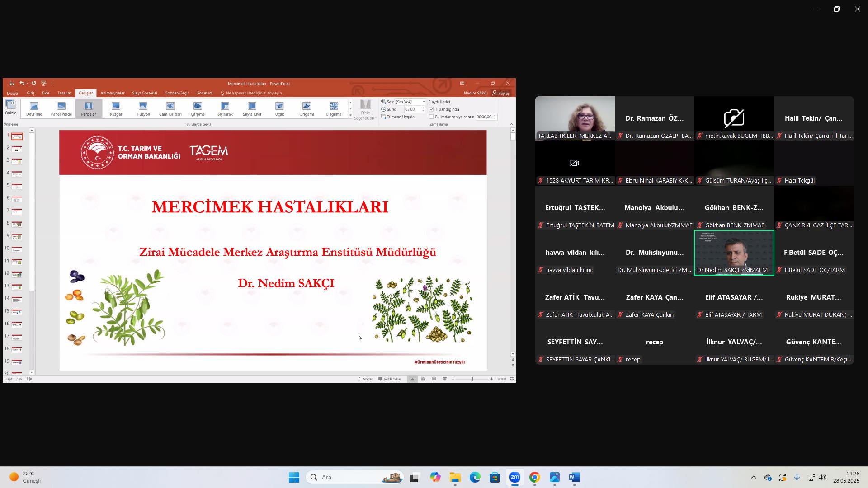The height and width of the screenshot is (488, 868).
Task: Switch to the Slayt Gösterisi tab
Action: (144, 93)
